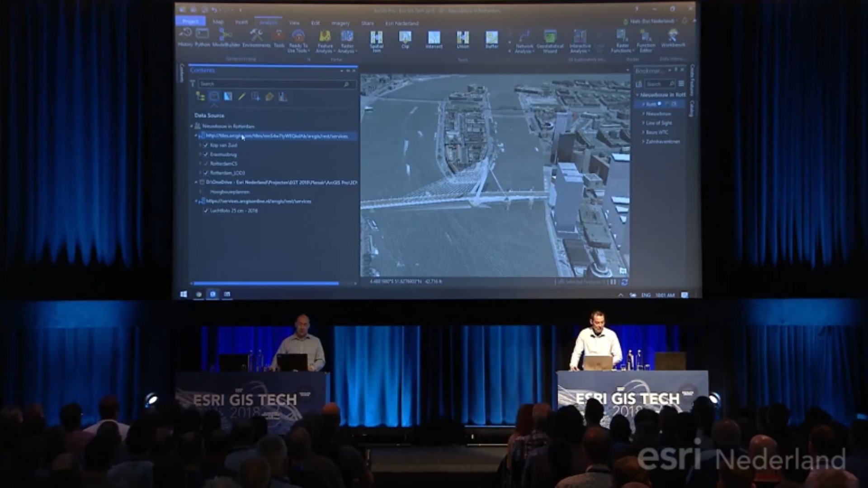Uncheck the Kop van Zuid layer
Screen dimensions: 868x488
point(206,145)
